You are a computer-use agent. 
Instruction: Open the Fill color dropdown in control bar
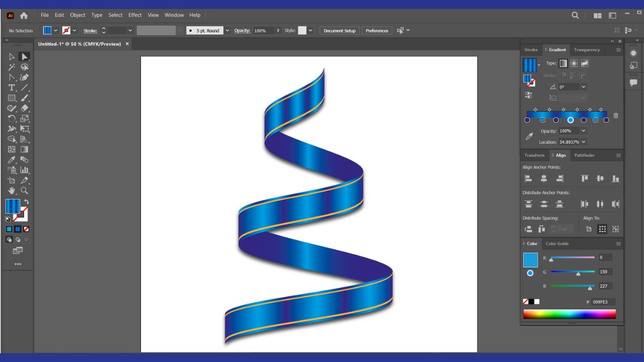55,31
